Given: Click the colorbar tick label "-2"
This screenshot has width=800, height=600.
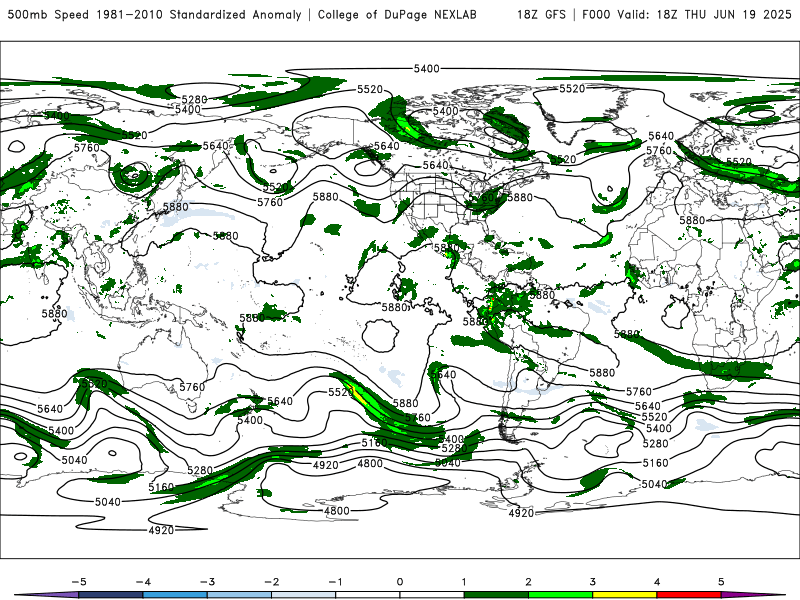Looking at the screenshot, I should click(x=271, y=582).
